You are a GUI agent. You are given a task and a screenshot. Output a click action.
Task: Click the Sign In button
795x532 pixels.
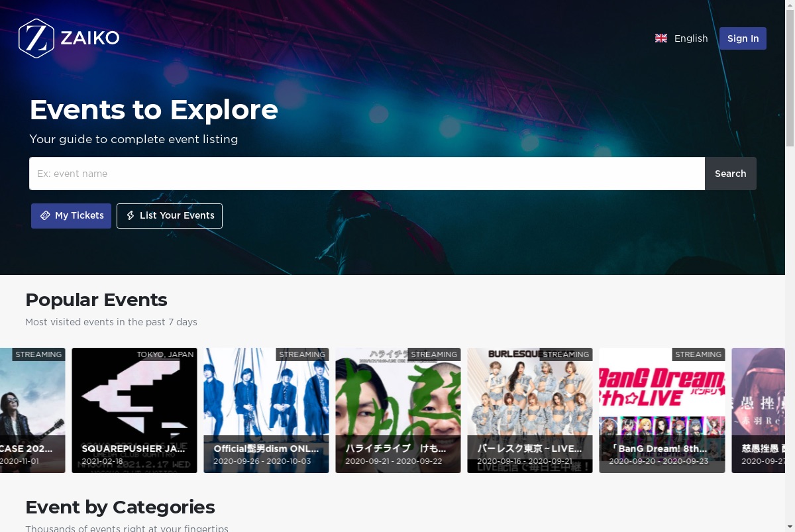(743, 38)
